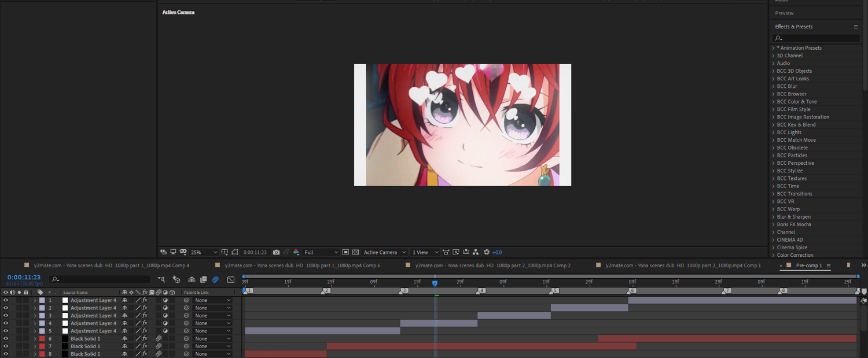
Task: Switch to the Yona part 2 Comp 1 tab
Action: coord(683,265)
